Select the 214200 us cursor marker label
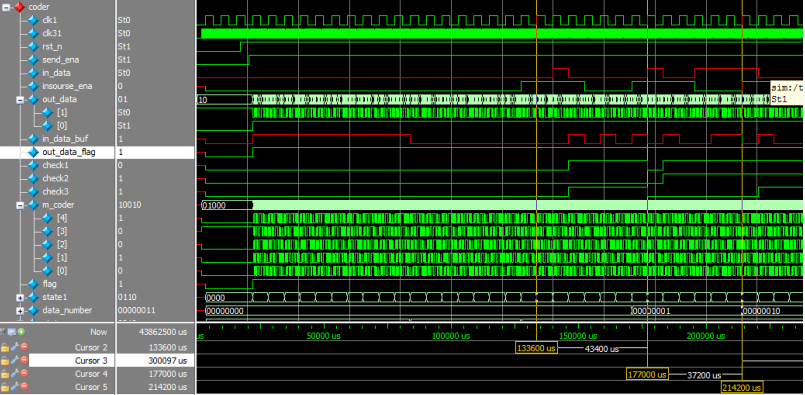This screenshot has height=395, width=805. [x=742, y=387]
